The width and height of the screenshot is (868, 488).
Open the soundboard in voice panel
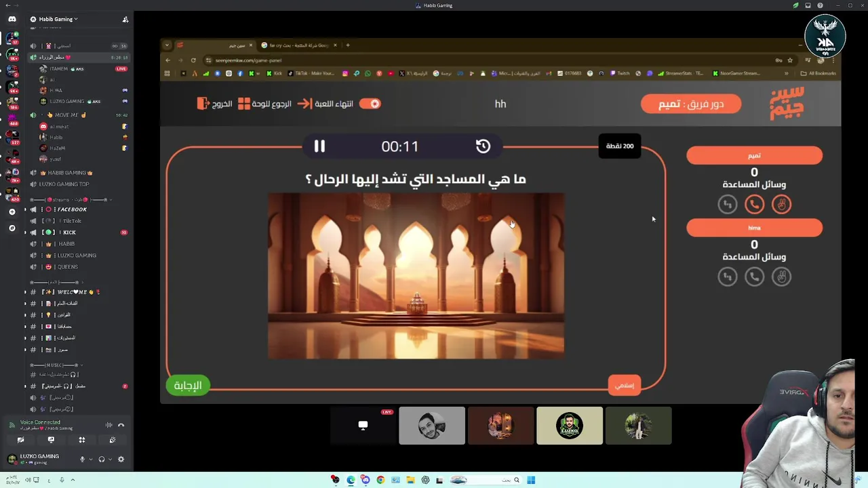click(113, 440)
